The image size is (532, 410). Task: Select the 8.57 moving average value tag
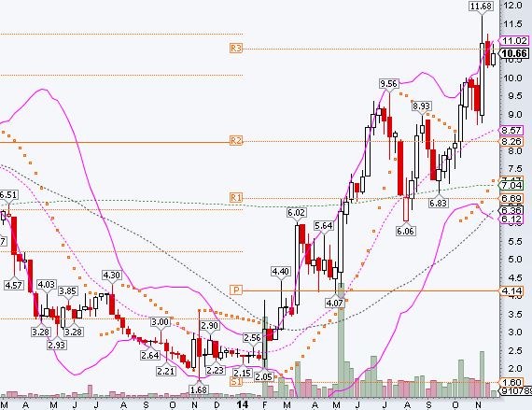511,130
